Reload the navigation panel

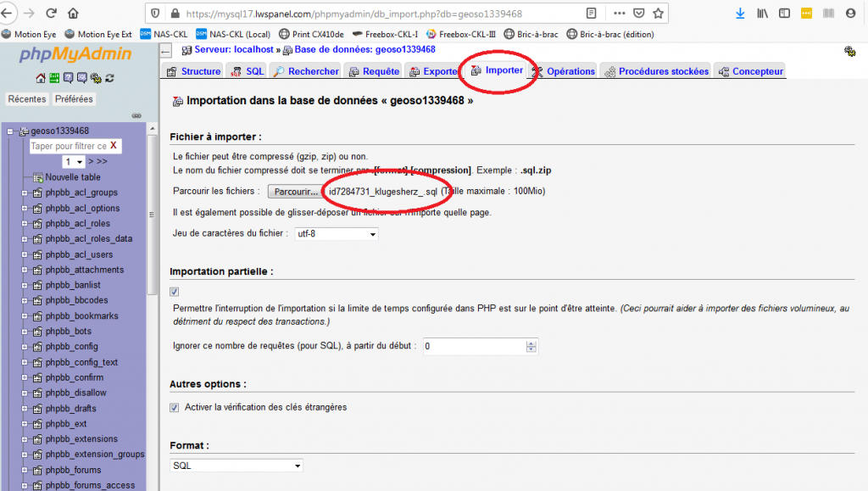[109, 78]
